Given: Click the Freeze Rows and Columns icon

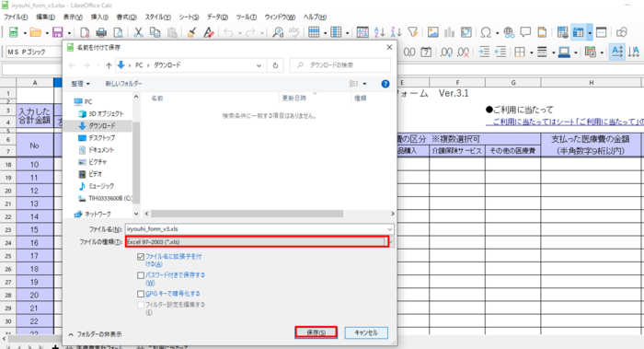Looking at the screenshot, I should click(x=579, y=32).
